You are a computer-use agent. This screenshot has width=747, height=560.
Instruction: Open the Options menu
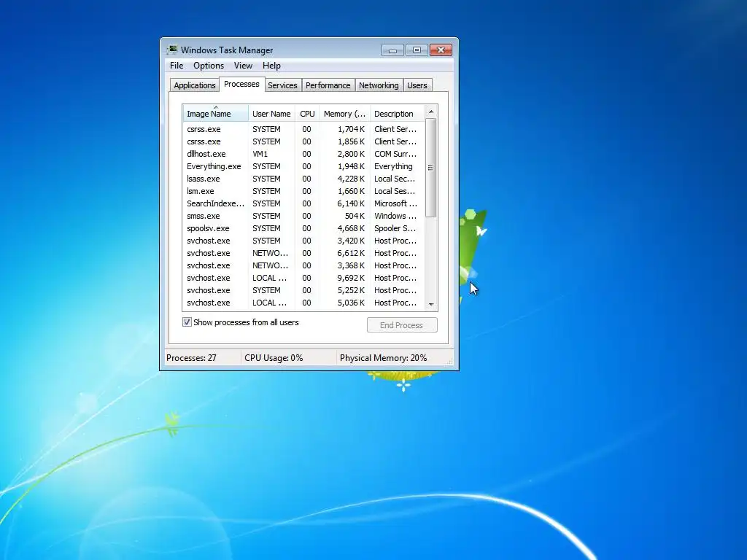tap(208, 66)
